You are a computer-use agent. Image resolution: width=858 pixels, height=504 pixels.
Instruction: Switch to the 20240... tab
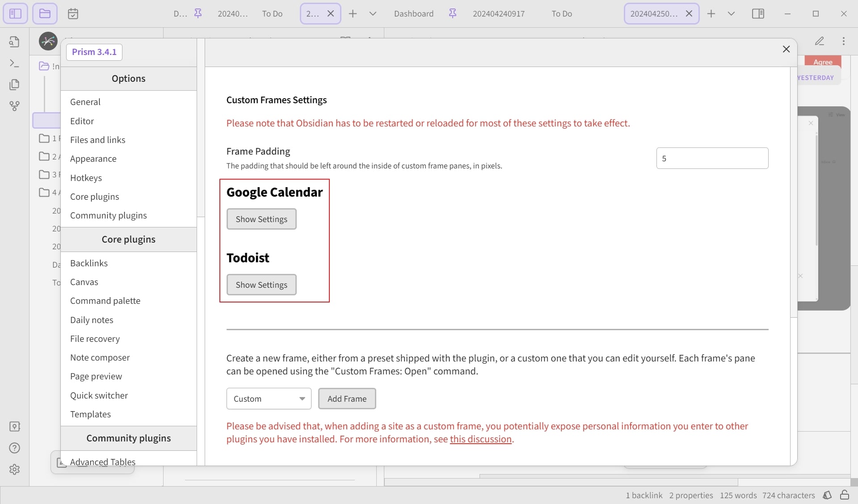tap(233, 13)
